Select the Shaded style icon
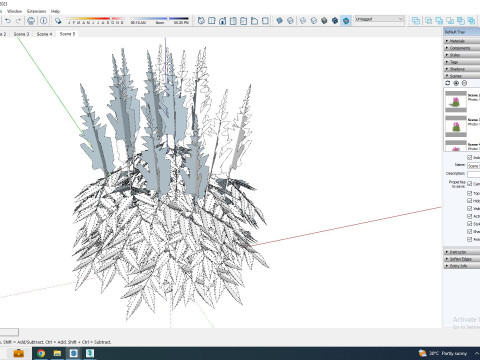 (x=324, y=21)
